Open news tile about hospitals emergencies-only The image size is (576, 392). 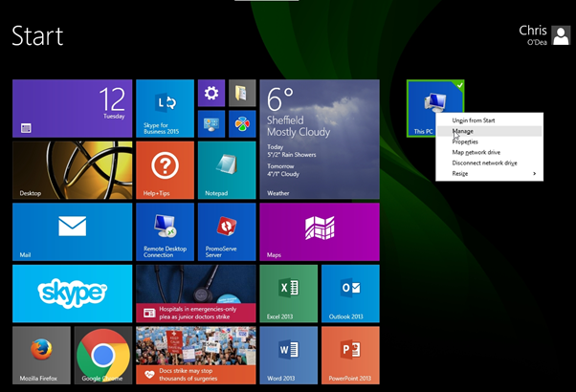click(196, 294)
